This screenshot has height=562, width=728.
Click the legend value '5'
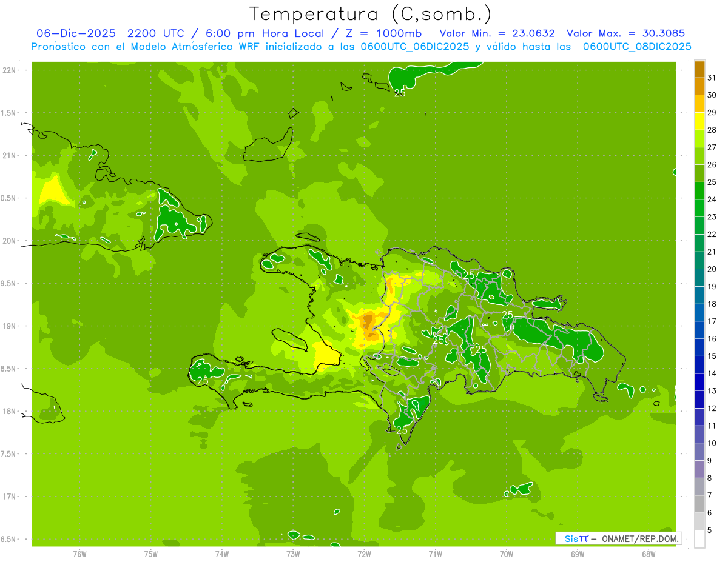pyautogui.click(x=710, y=530)
